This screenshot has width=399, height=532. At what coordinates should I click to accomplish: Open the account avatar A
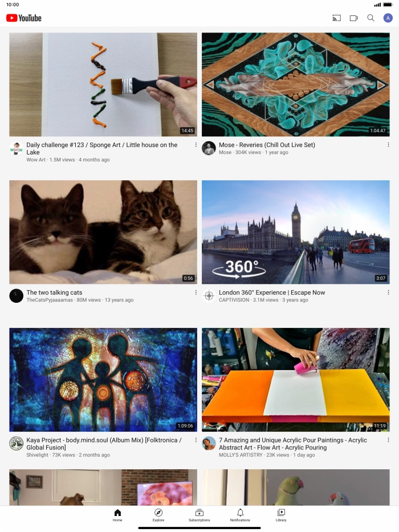[x=388, y=18]
